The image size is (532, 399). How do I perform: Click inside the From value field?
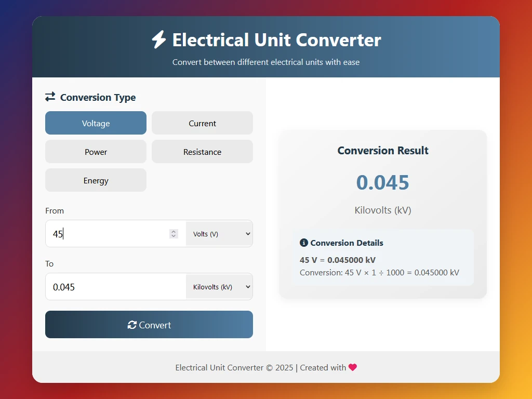(x=104, y=234)
